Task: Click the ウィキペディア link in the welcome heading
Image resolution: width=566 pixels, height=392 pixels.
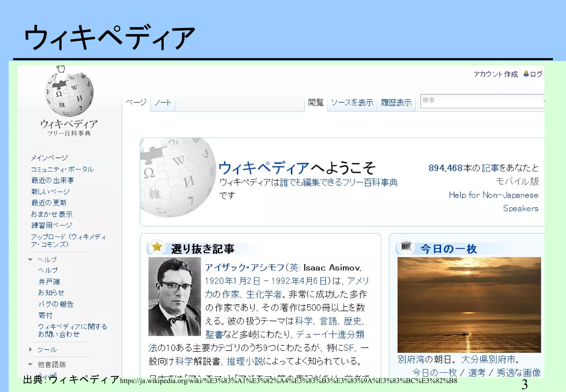Action: point(264,168)
